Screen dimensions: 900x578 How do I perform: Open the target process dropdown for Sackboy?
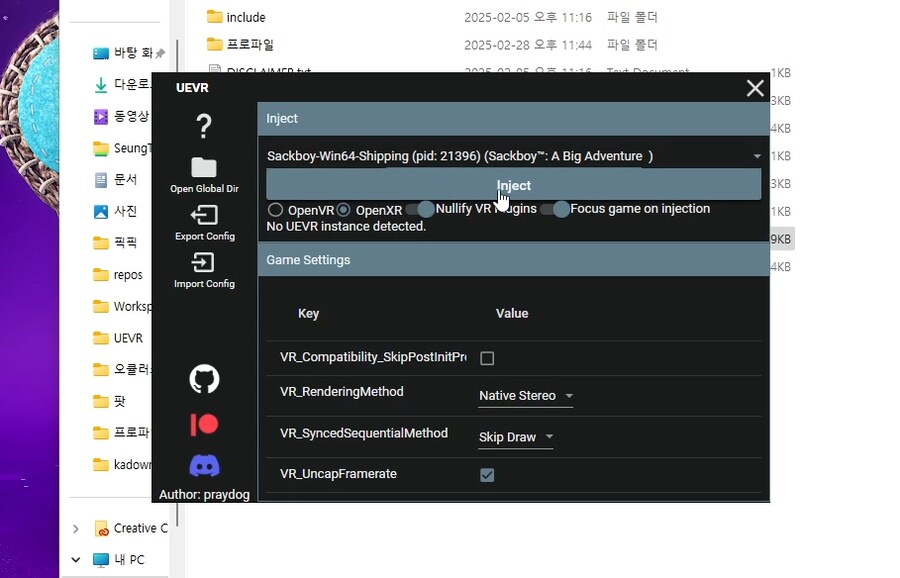[757, 156]
